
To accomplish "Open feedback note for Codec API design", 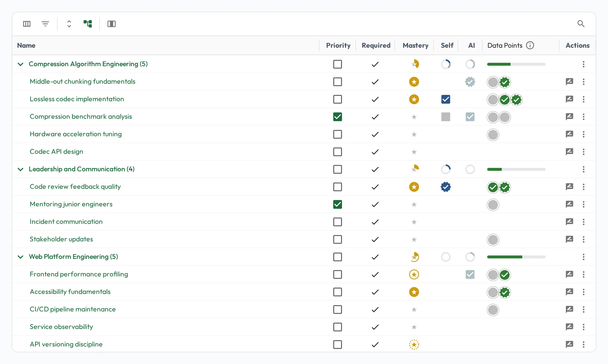I will pos(569,152).
